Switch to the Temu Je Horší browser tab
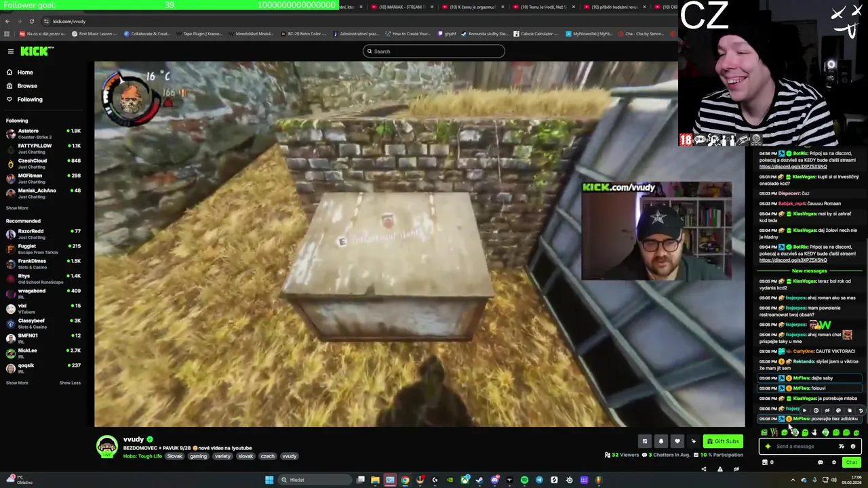 [x=542, y=7]
